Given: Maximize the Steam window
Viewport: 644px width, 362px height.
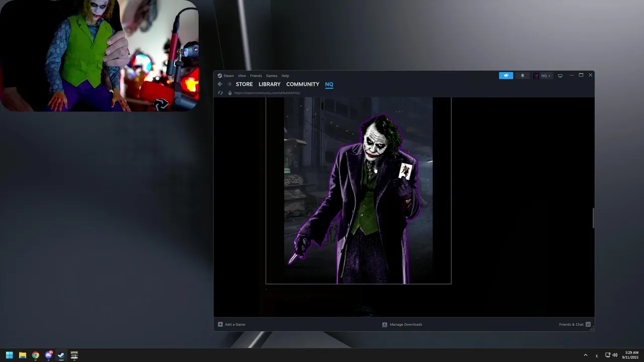Looking at the screenshot, I should tap(581, 75).
